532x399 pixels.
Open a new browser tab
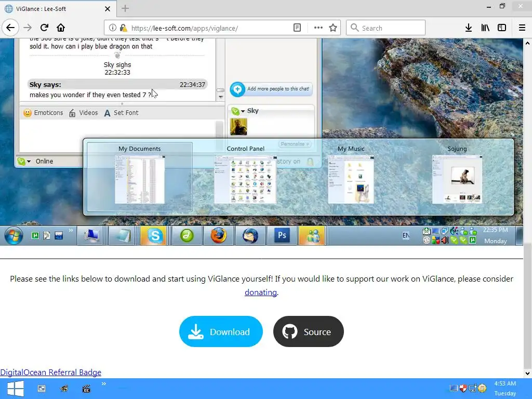(x=125, y=8)
